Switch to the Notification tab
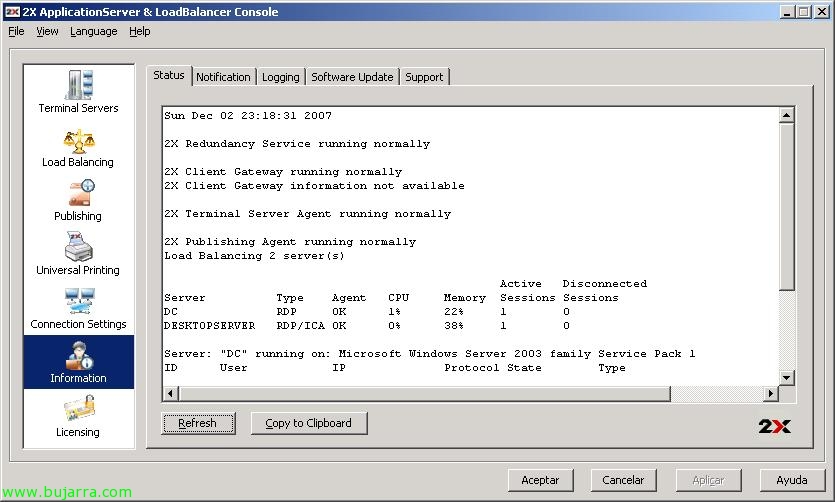Image resolution: width=835 pixels, height=502 pixels. pyautogui.click(x=223, y=77)
